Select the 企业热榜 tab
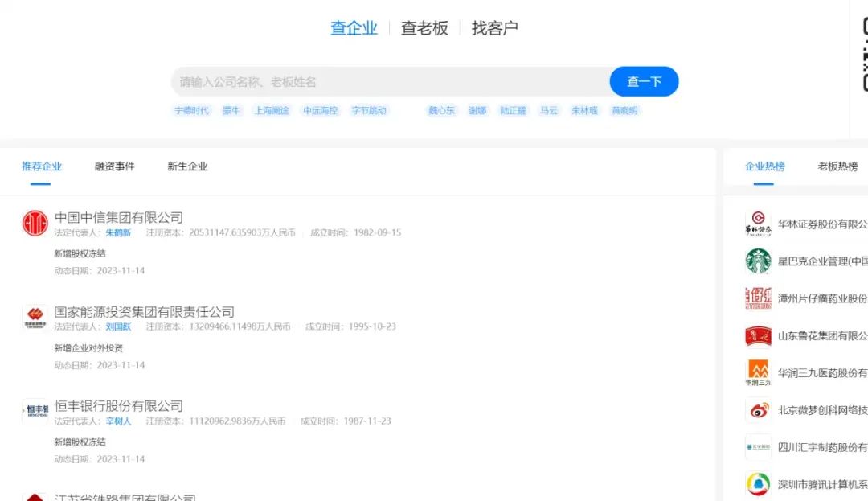 click(x=765, y=166)
